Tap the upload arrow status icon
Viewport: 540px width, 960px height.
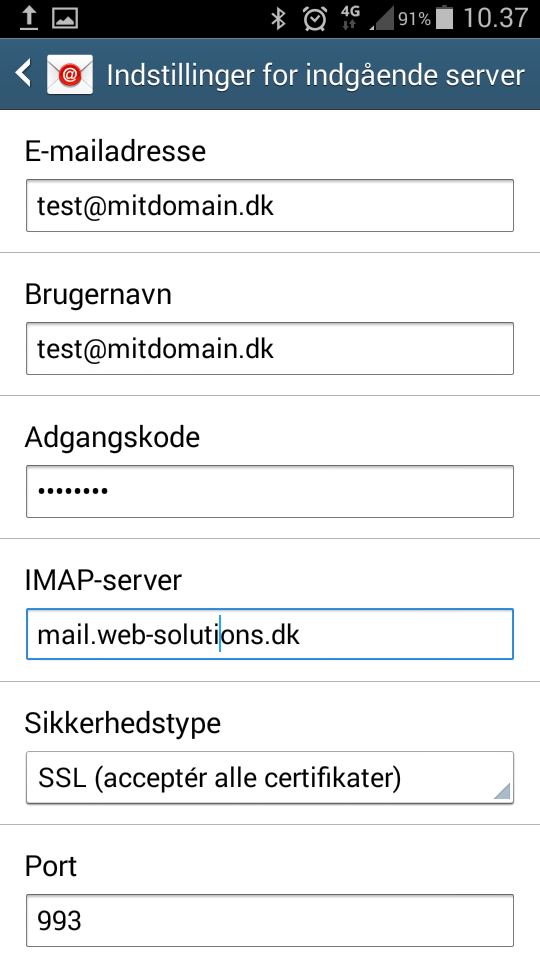pos(28,18)
